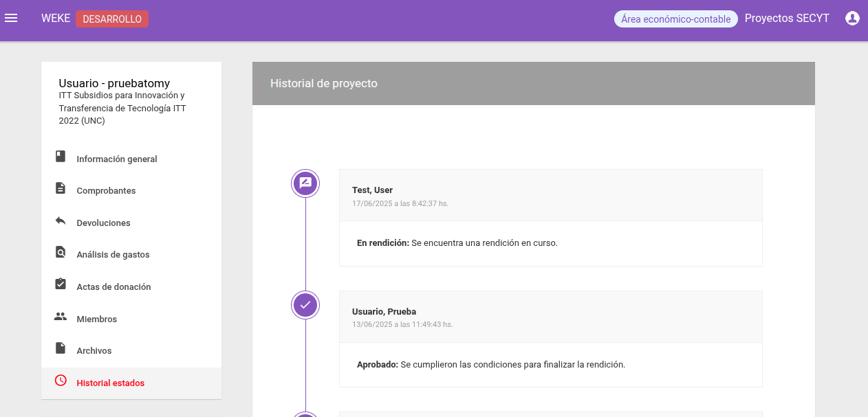The image size is (868, 417).
Task: Click the name Usuario, Prueba
Action: coord(384,311)
